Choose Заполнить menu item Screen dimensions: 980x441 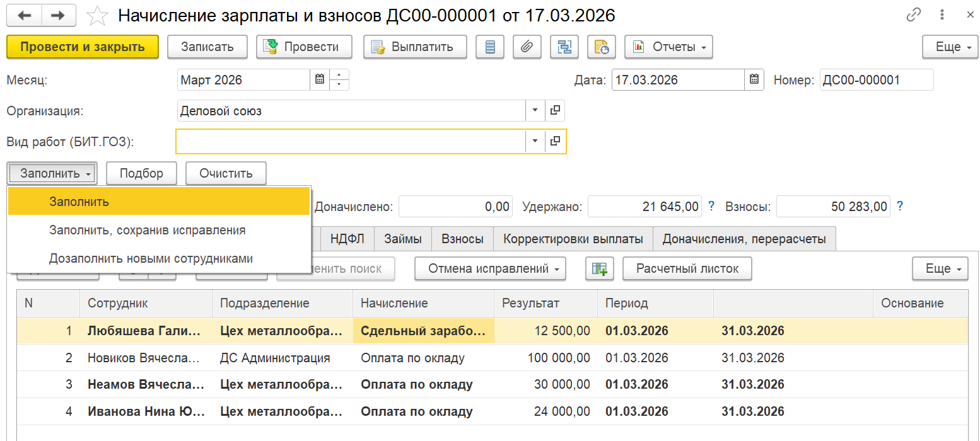[159, 202]
